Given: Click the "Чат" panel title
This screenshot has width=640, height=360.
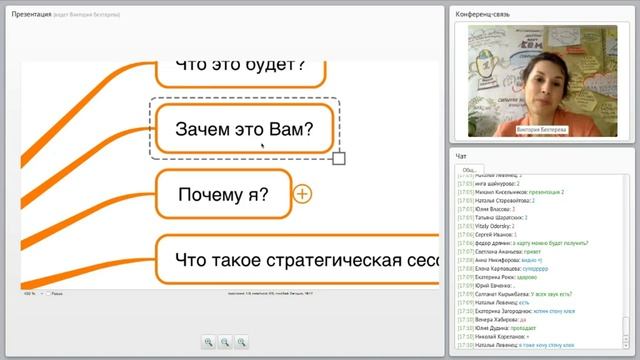Looking at the screenshot, I should tap(461, 156).
